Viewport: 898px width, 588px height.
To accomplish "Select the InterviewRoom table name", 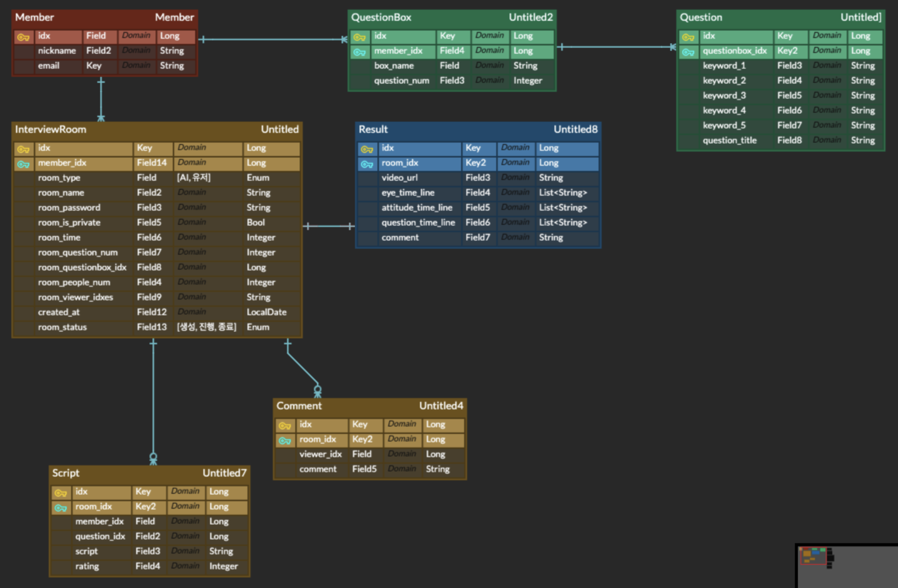I will tap(50, 130).
